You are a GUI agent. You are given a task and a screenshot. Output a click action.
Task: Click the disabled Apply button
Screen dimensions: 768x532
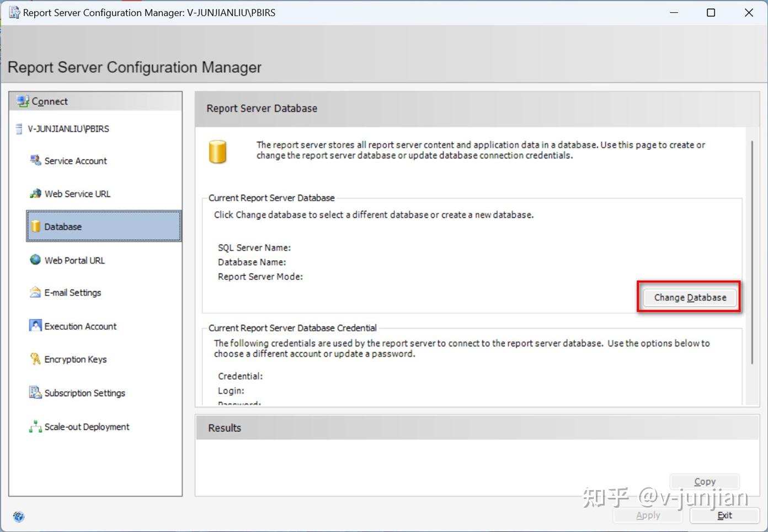tap(647, 515)
